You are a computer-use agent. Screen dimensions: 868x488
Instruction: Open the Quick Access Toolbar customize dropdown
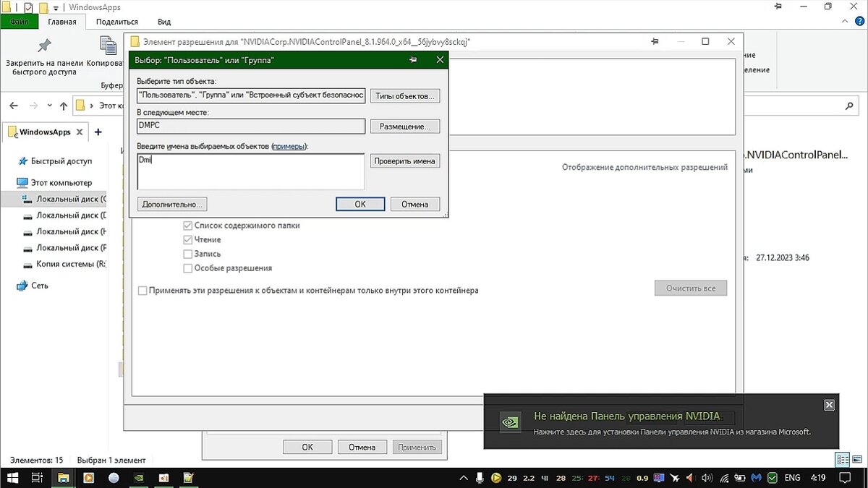pos(56,8)
